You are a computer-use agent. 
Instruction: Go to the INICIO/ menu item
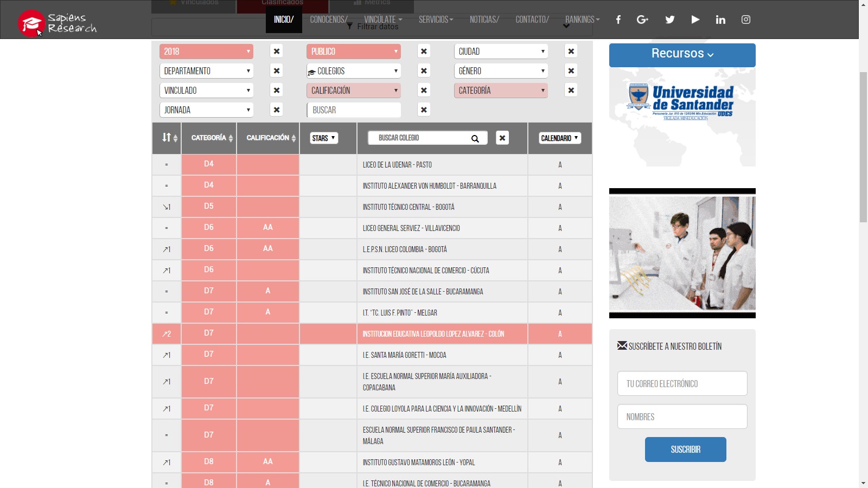click(x=284, y=20)
